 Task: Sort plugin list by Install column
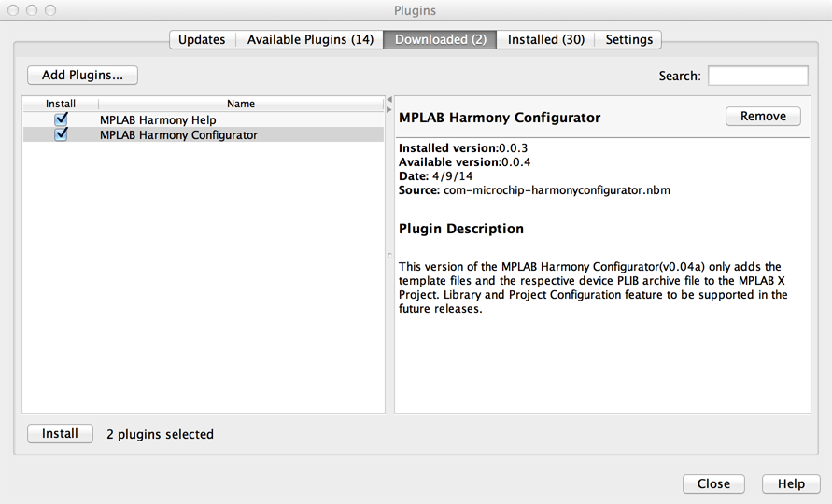click(61, 104)
